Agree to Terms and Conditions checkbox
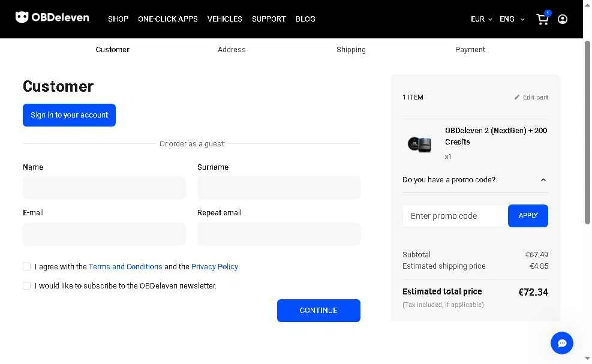 pyautogui.click(x=26, y=266)
